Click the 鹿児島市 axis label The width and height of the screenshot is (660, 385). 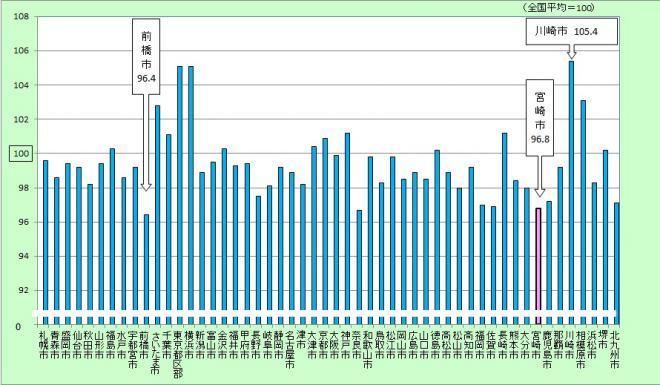tap(547, 350)
